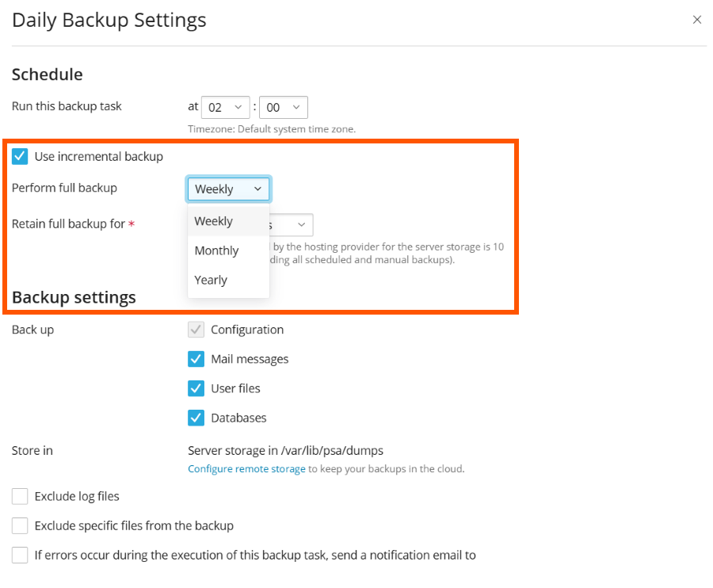Click the Run this backup task label

point(67,106)
